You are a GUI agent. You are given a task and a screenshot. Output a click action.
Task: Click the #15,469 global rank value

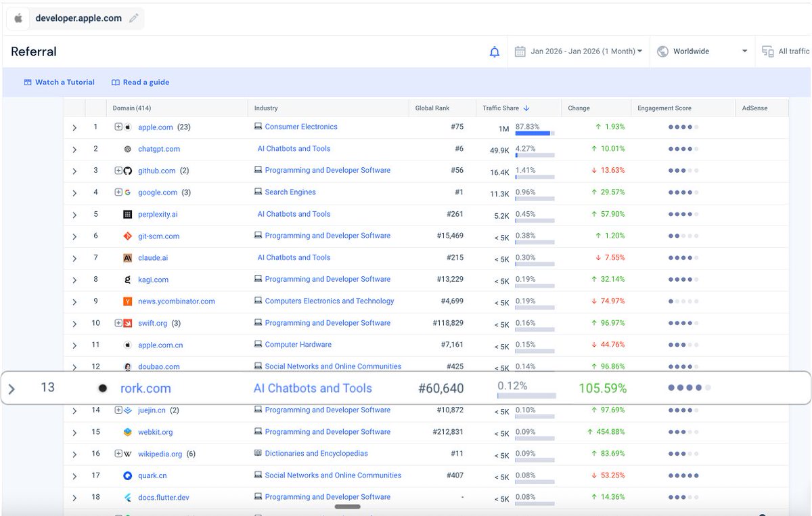450,236
